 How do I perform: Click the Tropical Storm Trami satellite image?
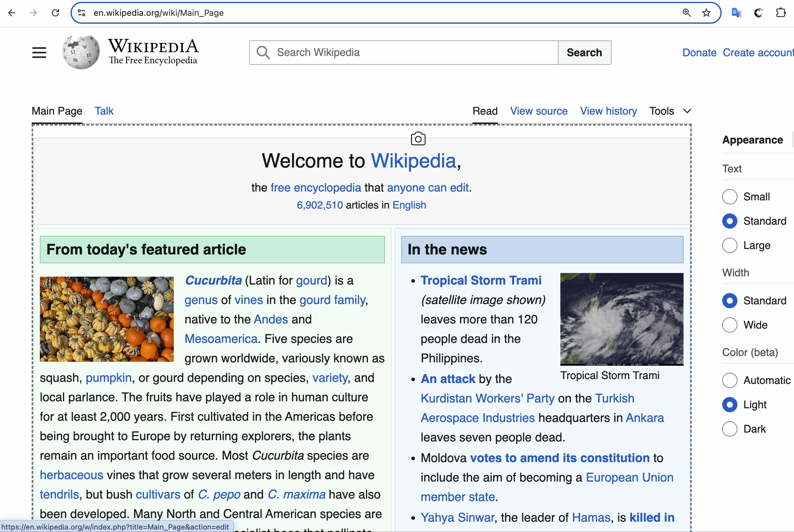tap(622, 319)
